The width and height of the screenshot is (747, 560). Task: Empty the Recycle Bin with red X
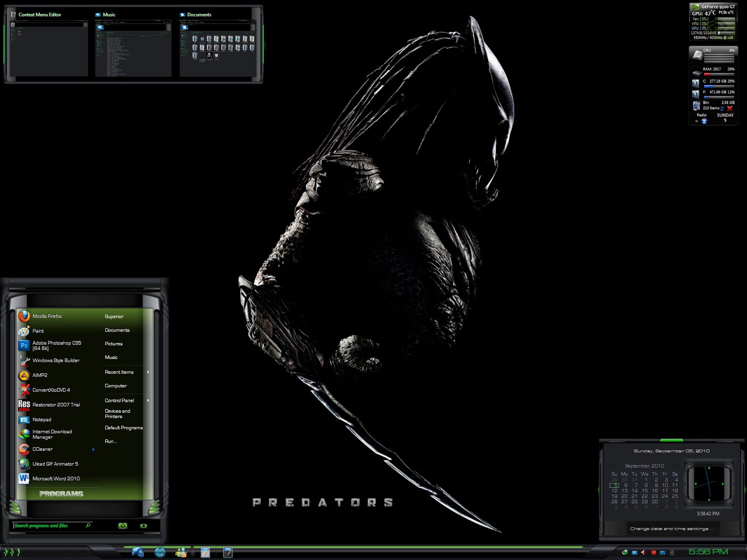pyautogui.click(x=730, y=108)
